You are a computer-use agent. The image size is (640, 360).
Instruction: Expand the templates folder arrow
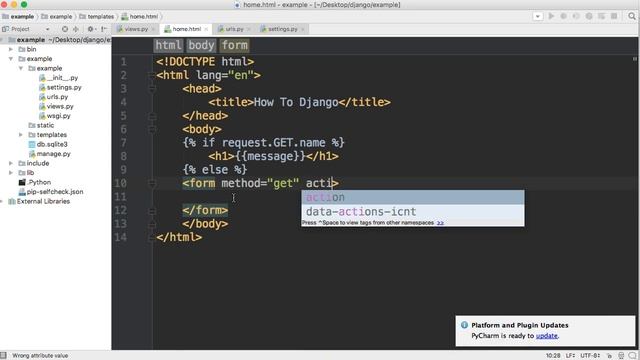tap(21, 135)
